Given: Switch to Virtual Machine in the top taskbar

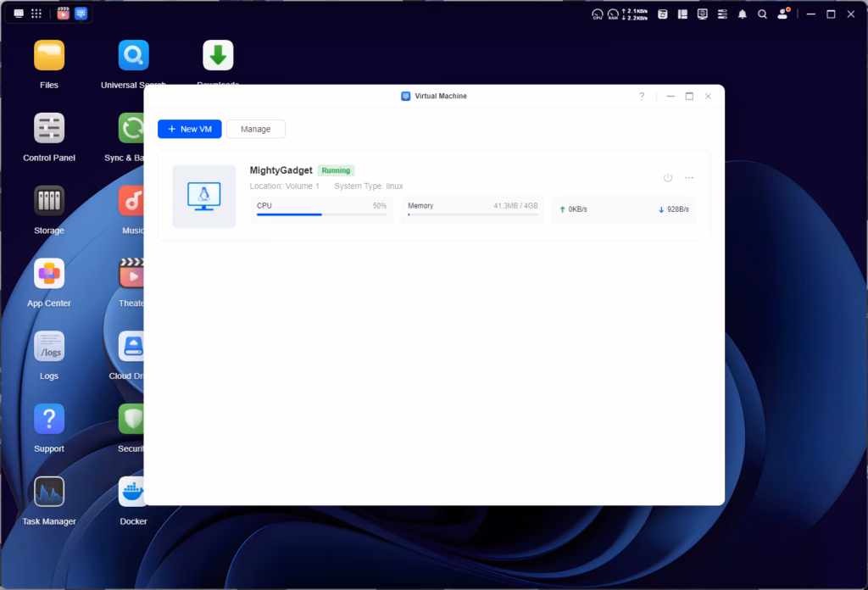Looking at the screenshot, I should 81,14.
